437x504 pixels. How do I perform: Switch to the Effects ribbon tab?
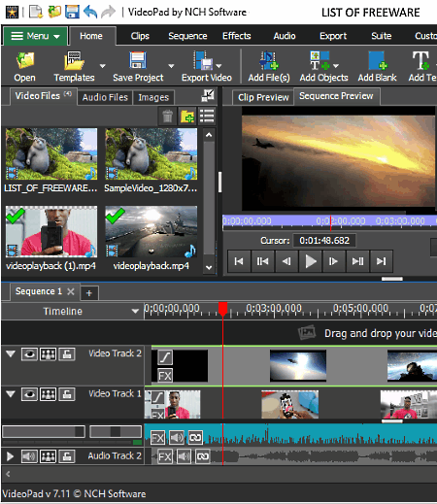237,36
